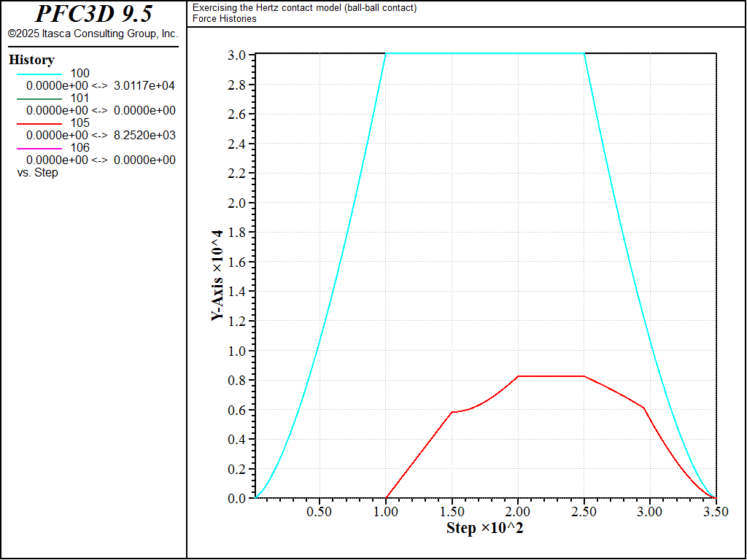Click the red line swatch for history 105
The height and width of the screenshot is (560, 747).
[x=39, y=124]
